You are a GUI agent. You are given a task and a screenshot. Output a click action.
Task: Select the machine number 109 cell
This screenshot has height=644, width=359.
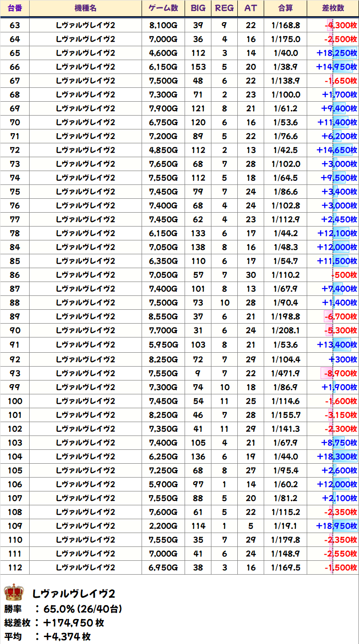[15, 526]
